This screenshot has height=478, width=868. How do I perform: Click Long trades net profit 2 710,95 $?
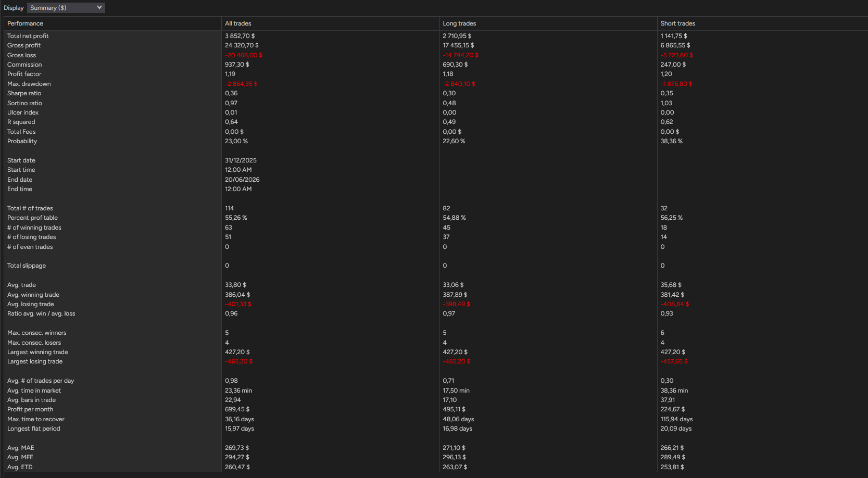(457, 36)
